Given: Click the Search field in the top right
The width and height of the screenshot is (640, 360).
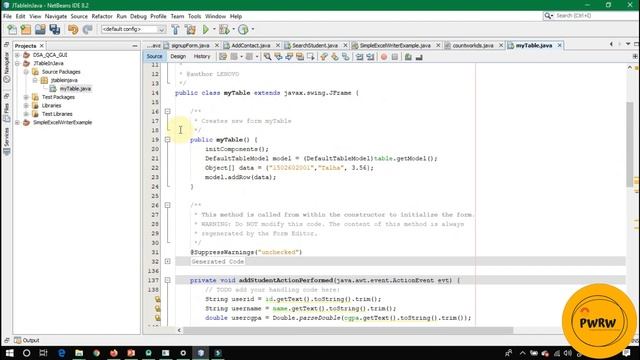Looking at the screenshot, I should point(590,16).
